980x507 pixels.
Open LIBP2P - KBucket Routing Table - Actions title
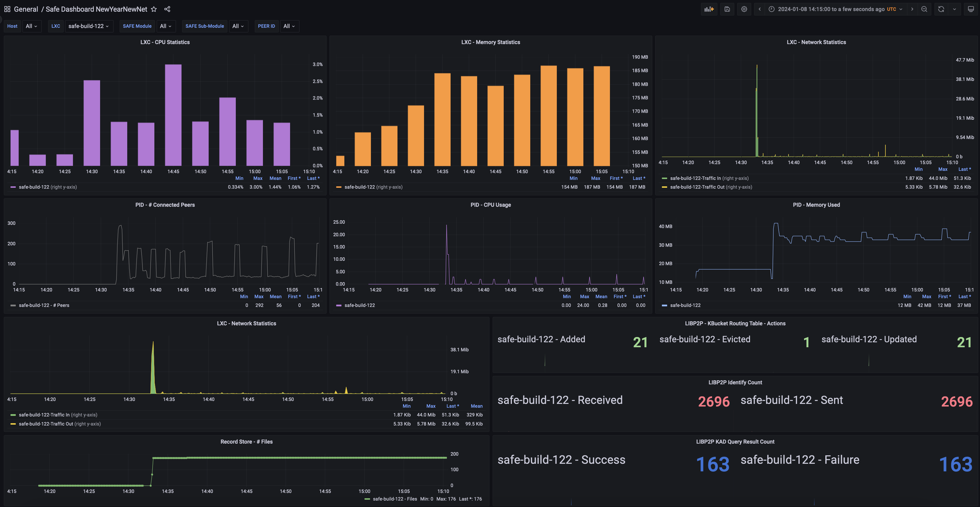pyautogui.click(x=735, y=323)
